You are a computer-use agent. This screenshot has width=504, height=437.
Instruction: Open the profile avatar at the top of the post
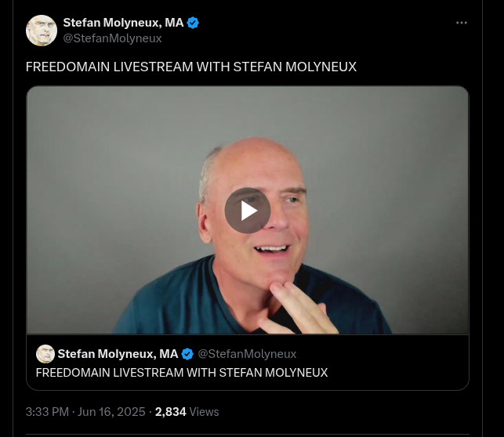pyautogui.click(x=42, y=31)
